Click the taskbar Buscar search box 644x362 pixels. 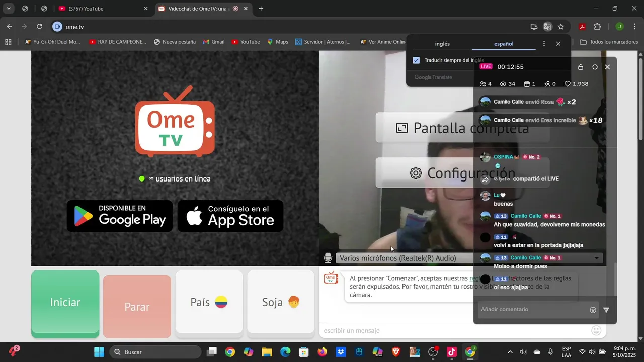pyautogui.click(x=155, y=352)
